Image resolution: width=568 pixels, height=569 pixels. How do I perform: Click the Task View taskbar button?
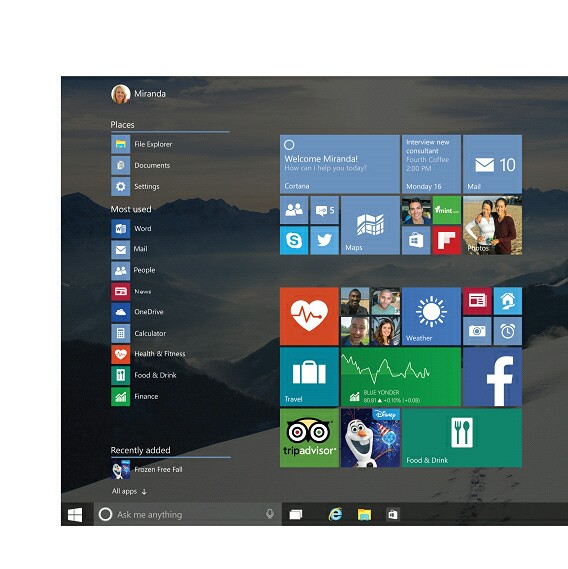pyautogui.click(x=296, y=514)
